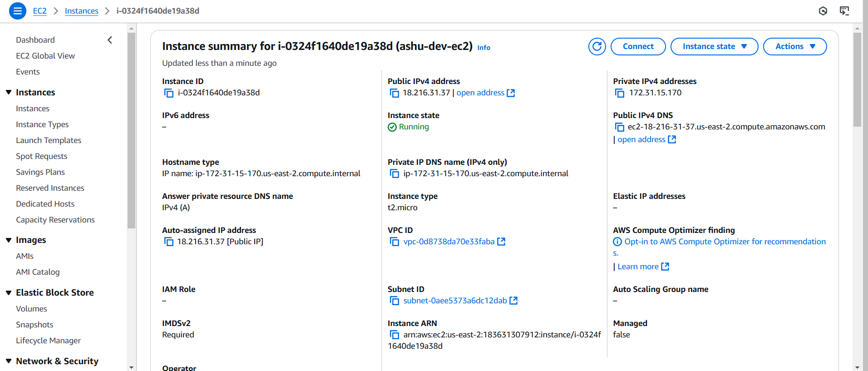Viewport: 868px width, 371px height.
Task: Click the Managed value false
Action: [x=621, y=335]
